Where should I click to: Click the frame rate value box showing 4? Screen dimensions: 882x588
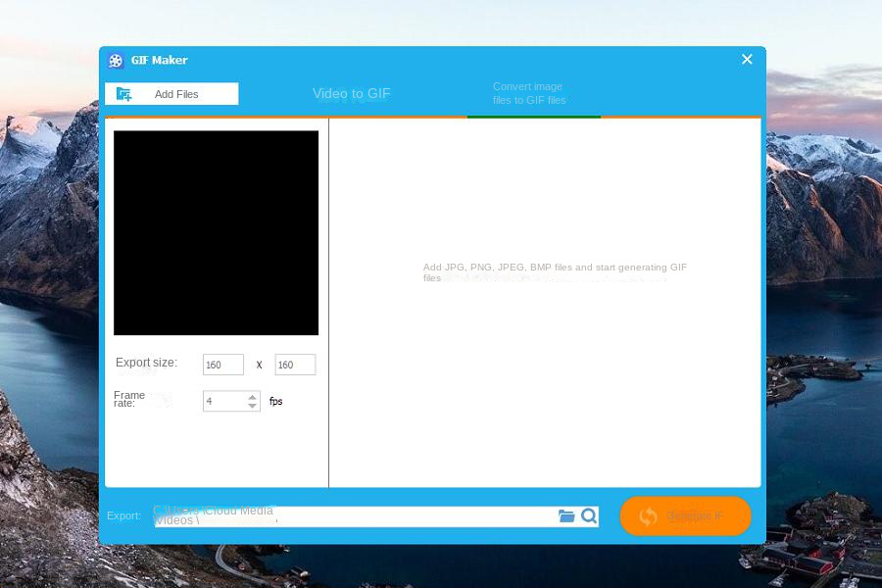click(x=225, y=401)
